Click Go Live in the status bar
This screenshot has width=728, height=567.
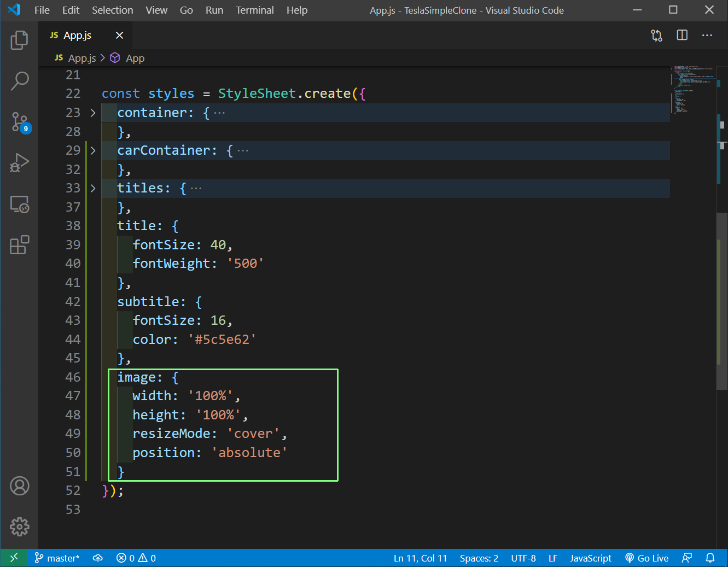[x=647, y=558]
